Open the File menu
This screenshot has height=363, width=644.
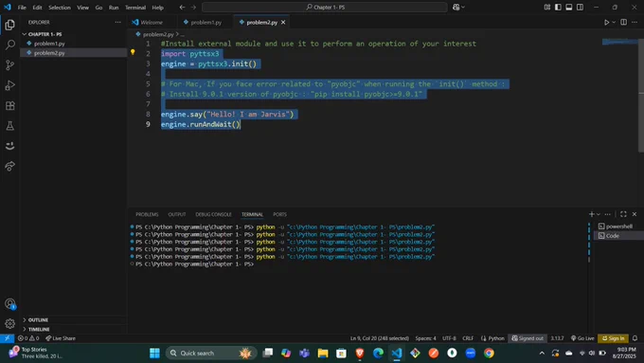[x=22, y=8]
